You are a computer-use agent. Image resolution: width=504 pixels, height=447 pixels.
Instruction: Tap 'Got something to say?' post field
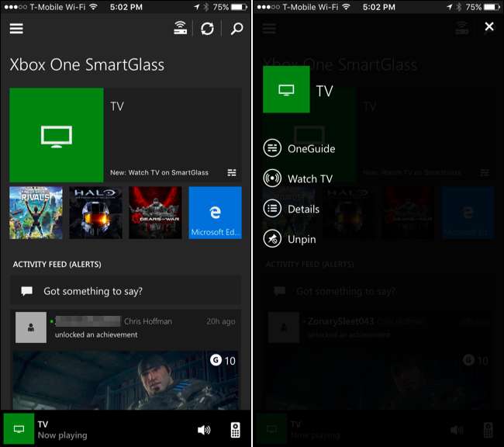click(x=126, y=291)
